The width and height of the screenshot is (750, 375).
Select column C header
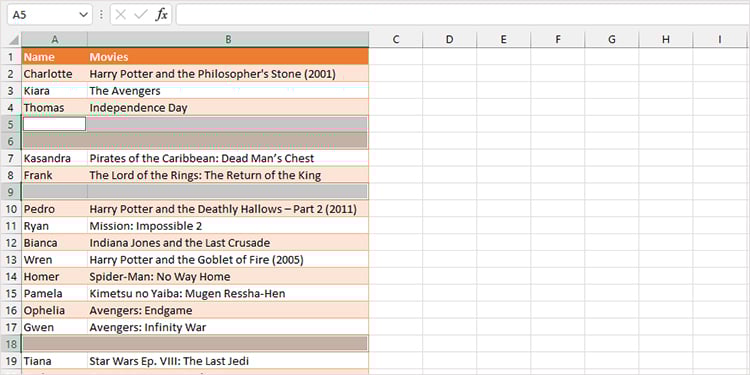point(396,40)
